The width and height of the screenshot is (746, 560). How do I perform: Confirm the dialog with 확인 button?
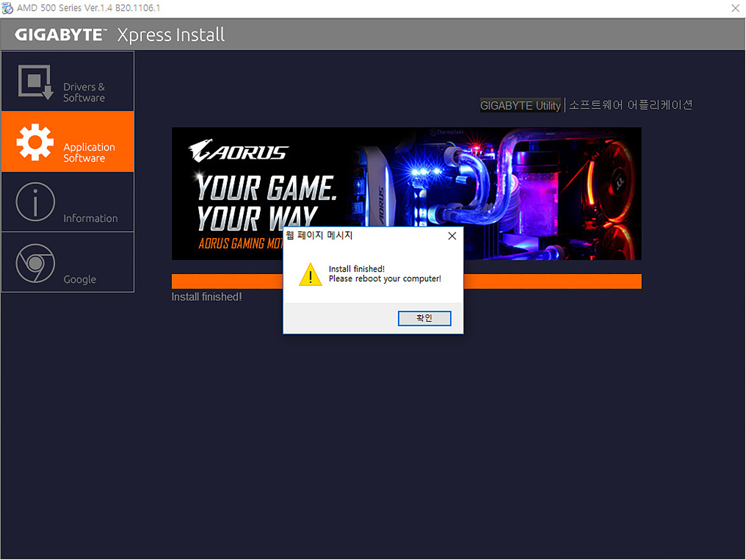(x=424, y=318)
